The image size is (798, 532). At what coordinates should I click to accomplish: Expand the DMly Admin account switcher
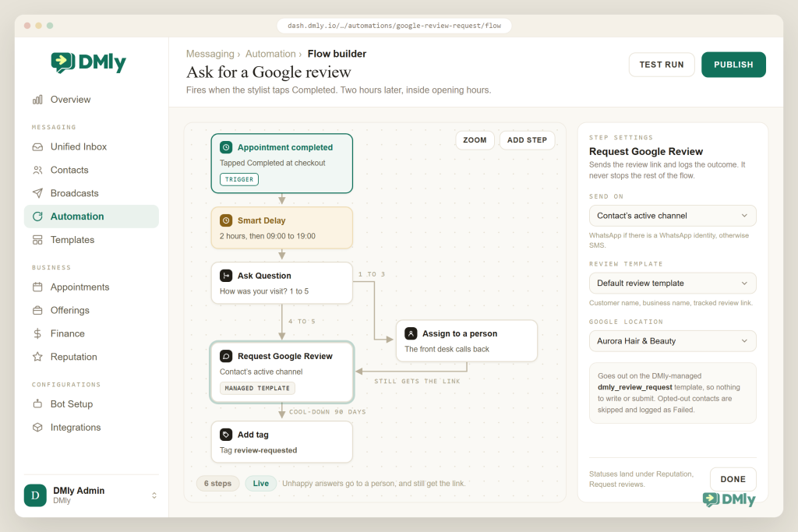click(x=154, y=495)
